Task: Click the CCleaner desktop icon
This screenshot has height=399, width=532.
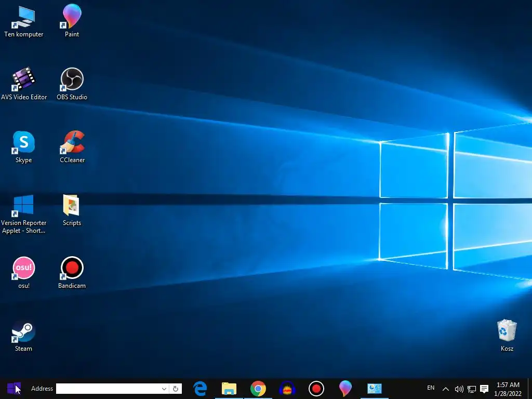Action: click(72, 147)
